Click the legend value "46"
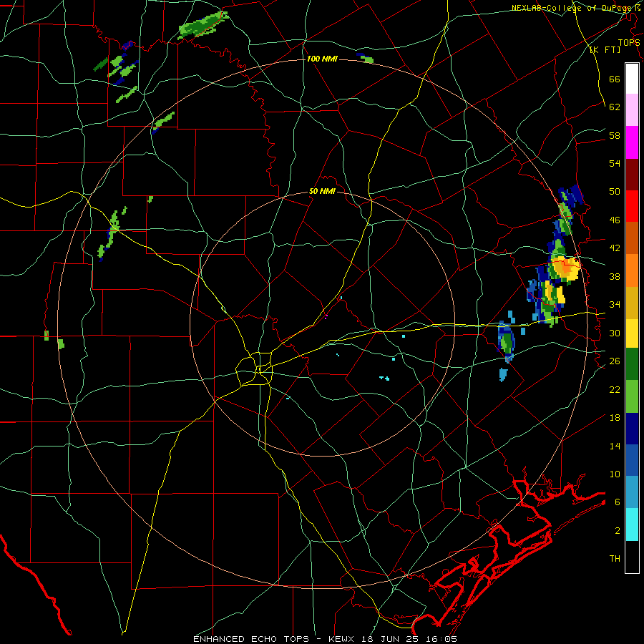This screenshot has height=644, width=644. 615,220
